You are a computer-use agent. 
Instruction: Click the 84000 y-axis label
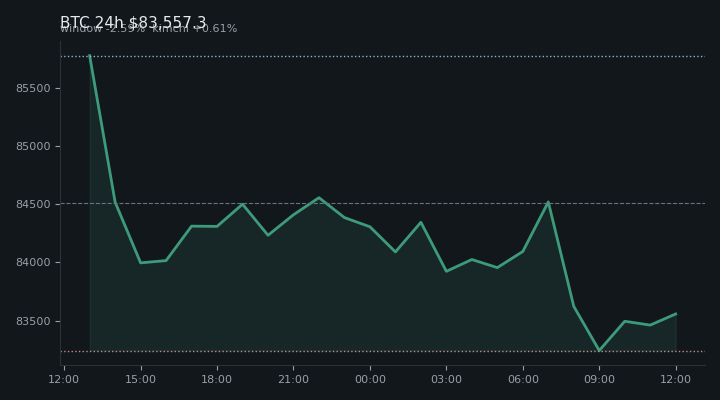[x=33, y=263]
